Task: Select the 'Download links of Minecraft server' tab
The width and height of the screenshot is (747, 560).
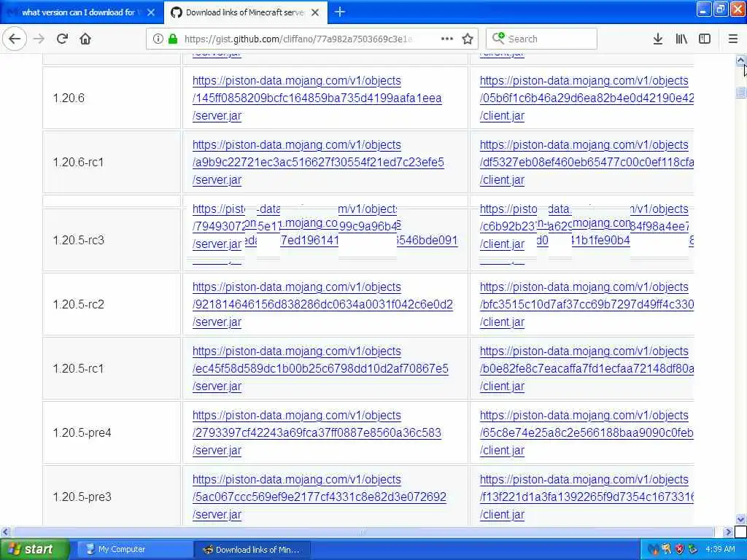Action: click(245, 12)
